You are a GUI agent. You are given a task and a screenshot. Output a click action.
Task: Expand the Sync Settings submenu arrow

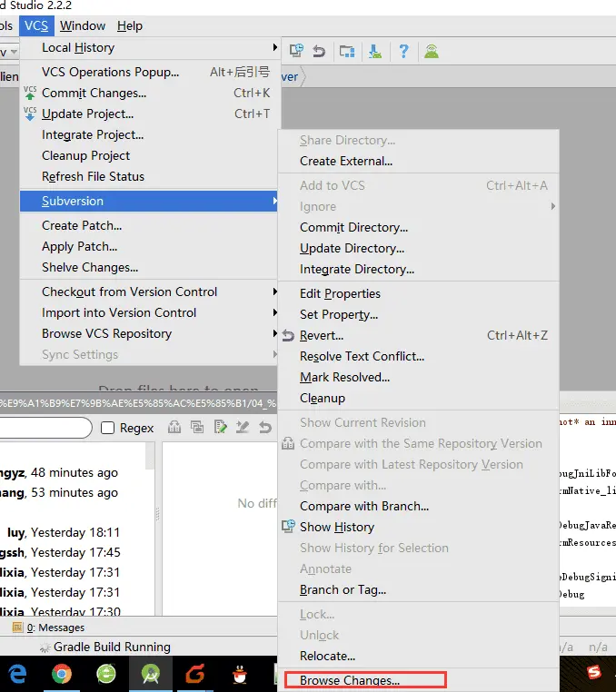click(274, 354)
